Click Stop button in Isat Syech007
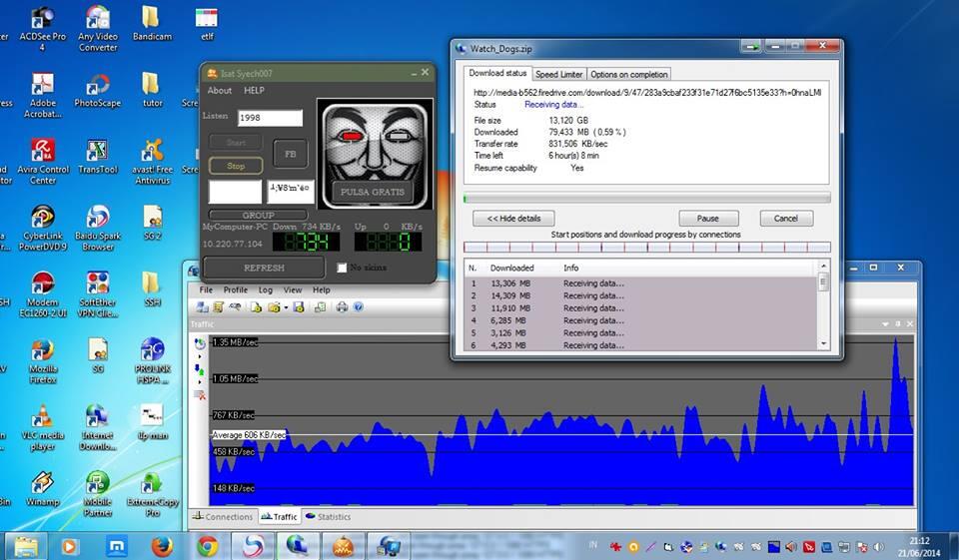This screenshot has height=560, width=959. coord(236,166)
